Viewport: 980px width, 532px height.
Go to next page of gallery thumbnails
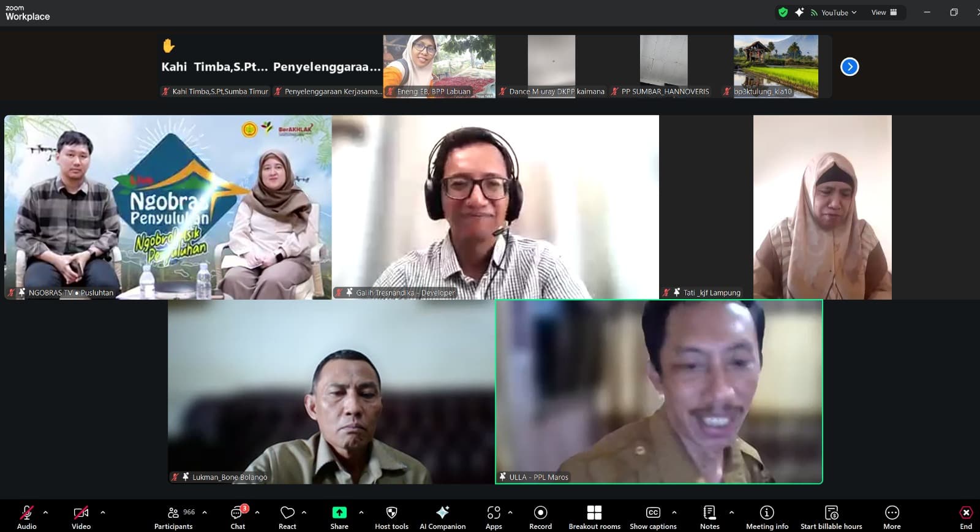(850, 66)
